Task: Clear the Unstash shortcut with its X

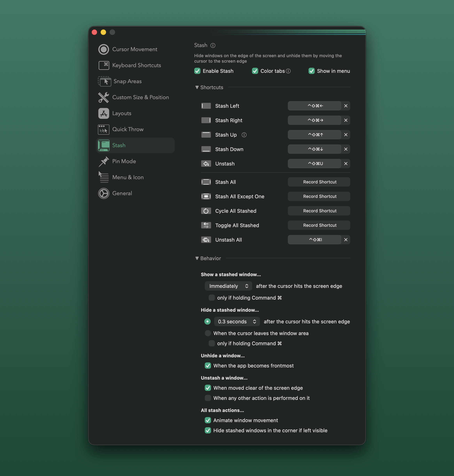Action: [346, 164]
